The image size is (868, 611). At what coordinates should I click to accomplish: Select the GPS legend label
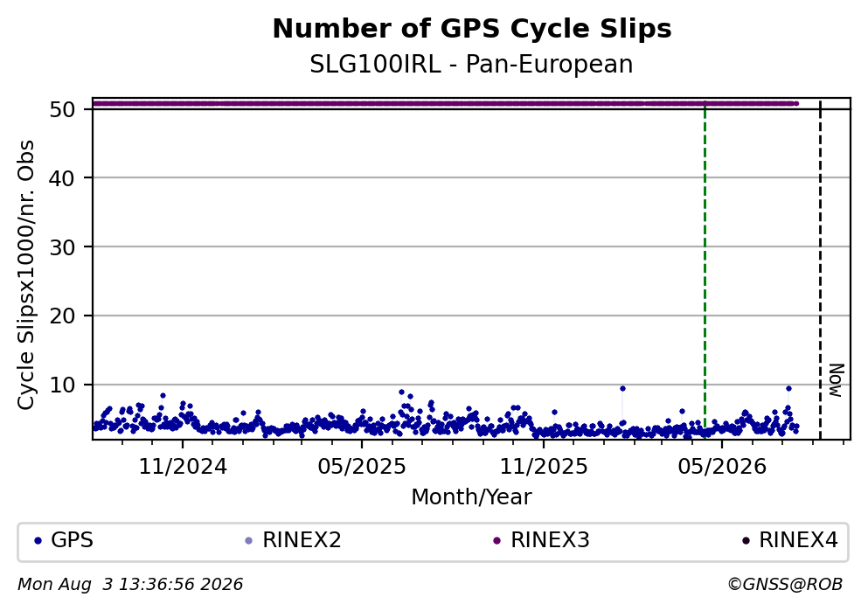pyautogui.click(x=72, y=540)
